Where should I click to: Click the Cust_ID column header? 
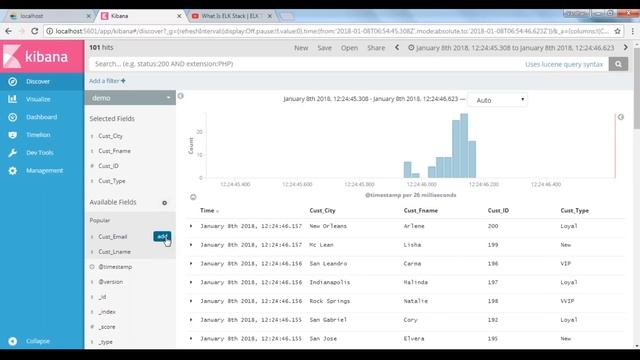pos(498,211)
